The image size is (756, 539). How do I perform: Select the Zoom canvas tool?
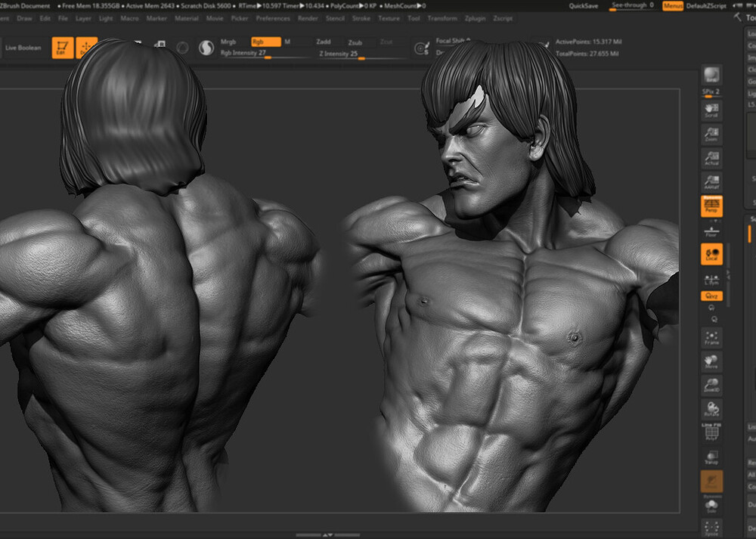click(711, 135)
